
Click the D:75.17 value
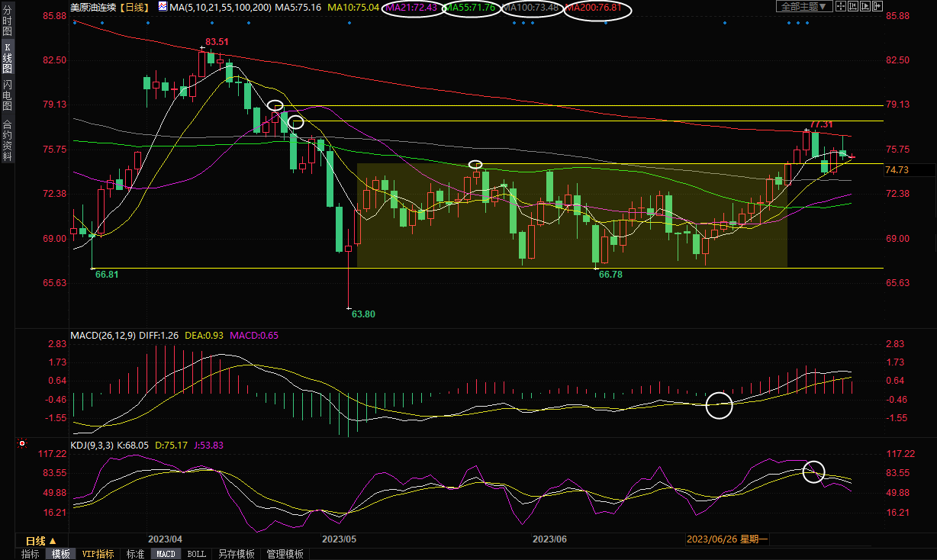coord(172,445)
